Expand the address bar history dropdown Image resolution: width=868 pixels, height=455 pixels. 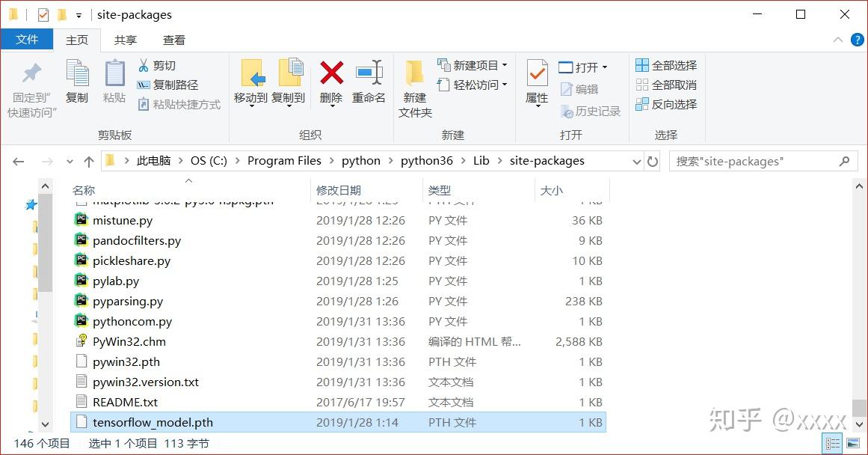coord(637,160)
